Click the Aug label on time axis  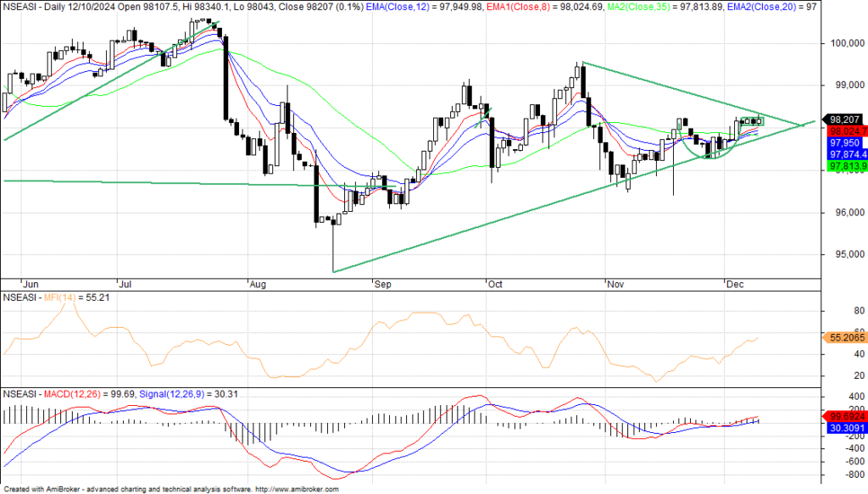(259, 285)
